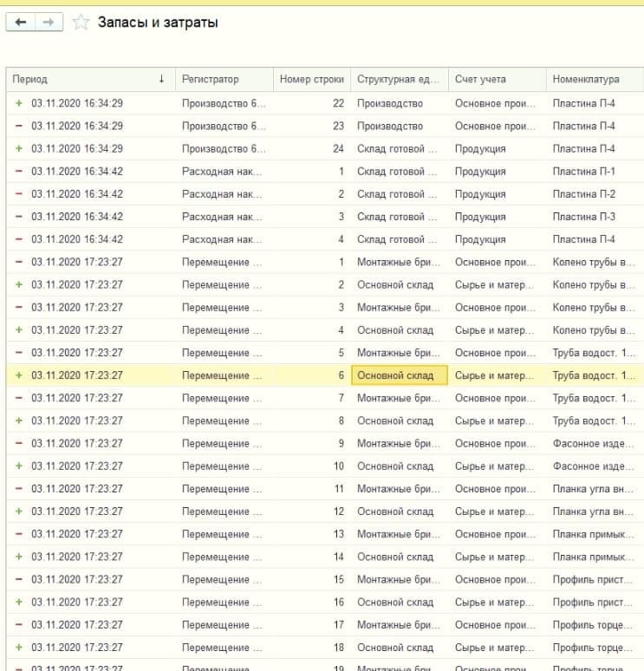Click minus icon in Пластина П-3 row
This screenshot has width=644, height=671.
(x=19, y=217)
